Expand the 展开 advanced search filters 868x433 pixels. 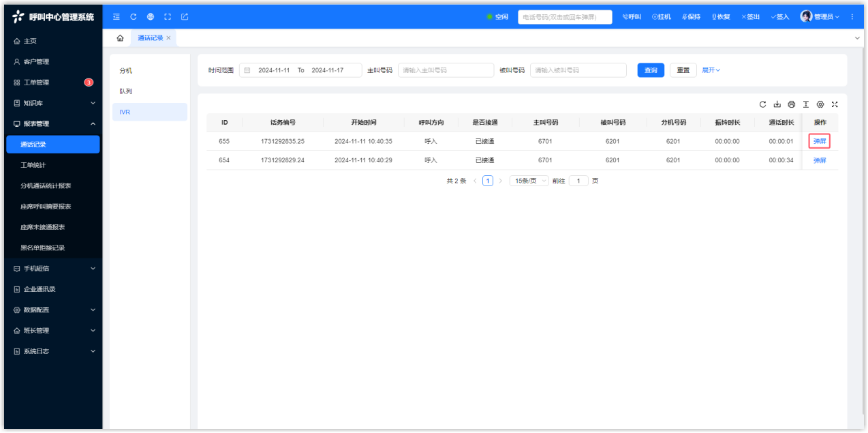tap(711, 70)
